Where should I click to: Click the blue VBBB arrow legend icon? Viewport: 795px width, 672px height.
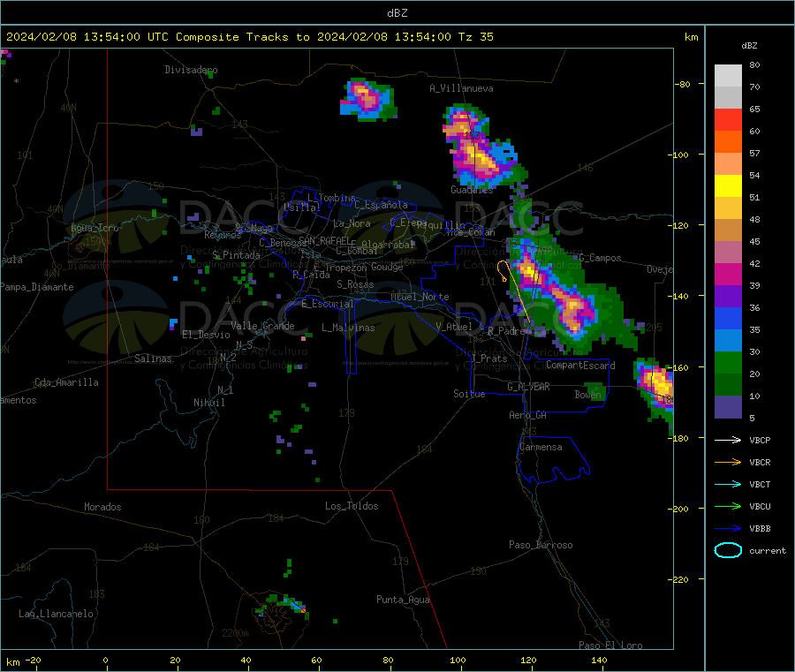[728, 528]
